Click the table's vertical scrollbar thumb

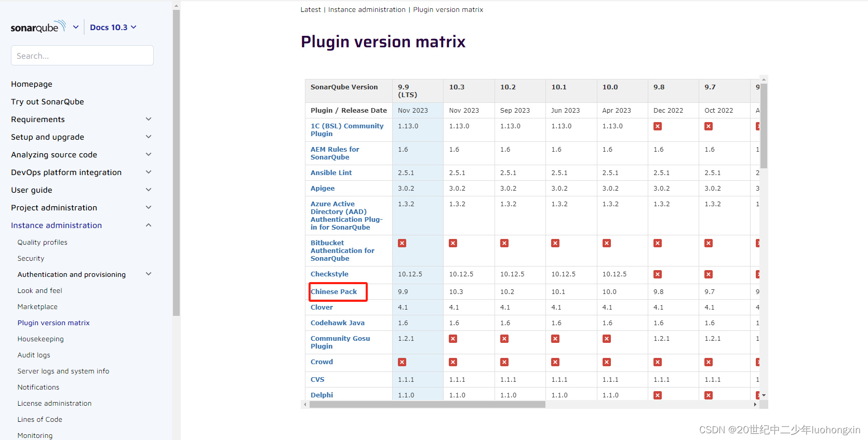(764, 126)
